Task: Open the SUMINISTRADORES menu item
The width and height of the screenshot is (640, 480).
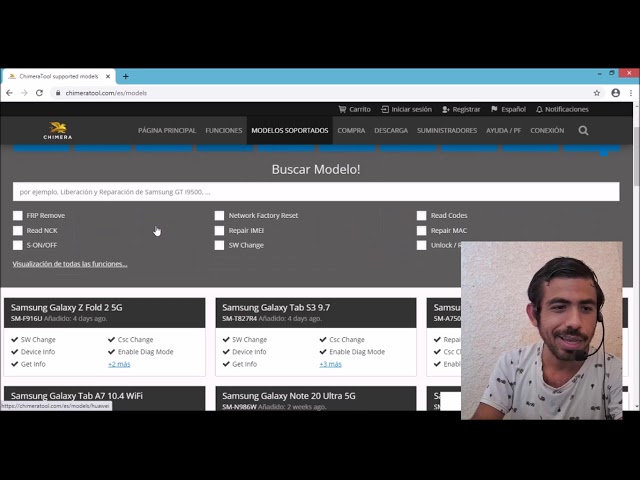Action: 447,131
